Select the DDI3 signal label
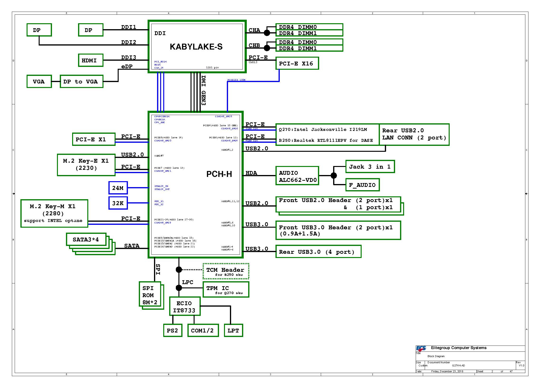 (x=129, y=57)
